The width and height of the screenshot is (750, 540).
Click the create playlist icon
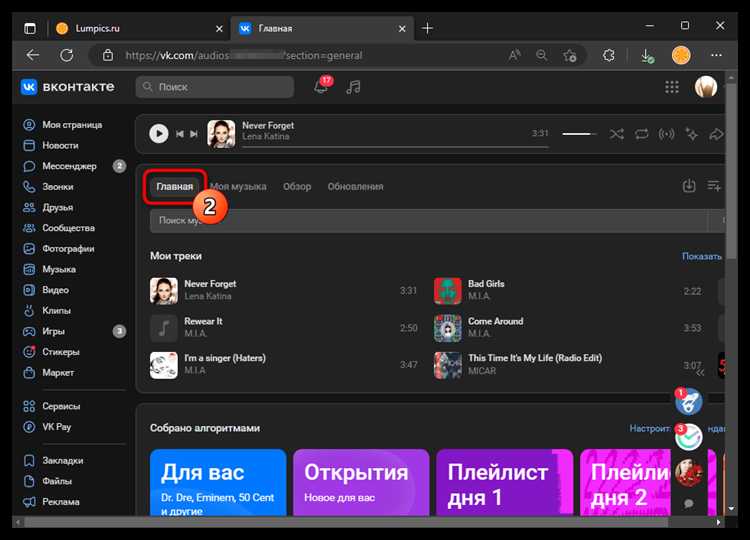[x=714, y=186]
